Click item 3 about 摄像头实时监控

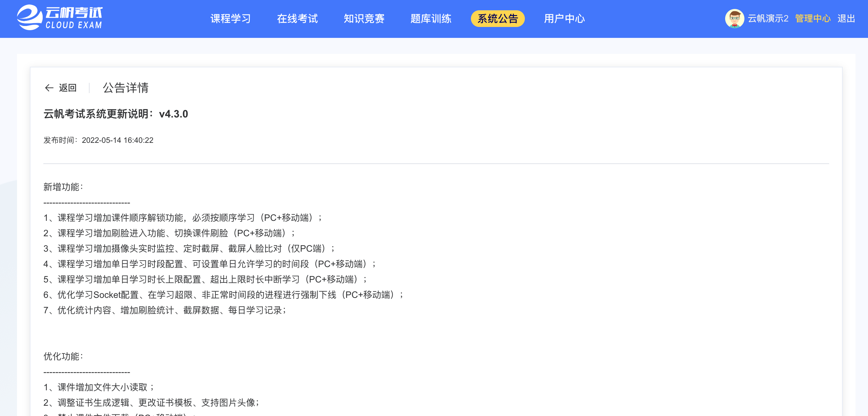tap(189, 248)
